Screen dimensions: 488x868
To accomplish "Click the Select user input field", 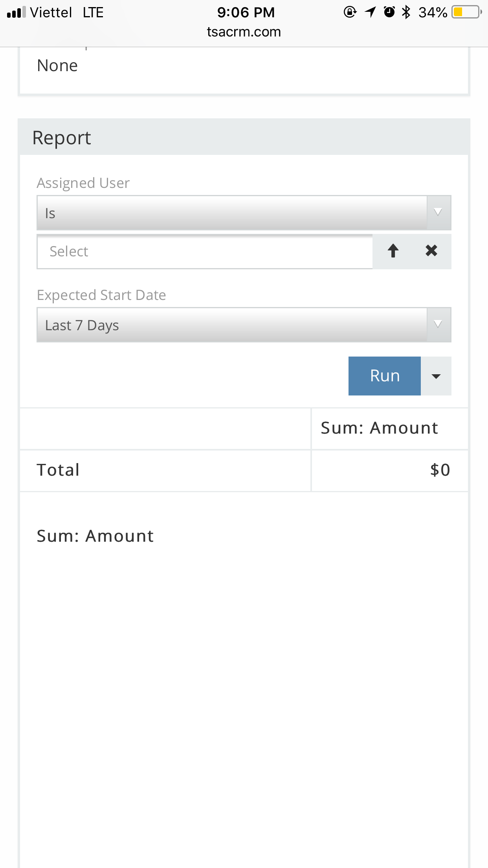I will point(204,252).
